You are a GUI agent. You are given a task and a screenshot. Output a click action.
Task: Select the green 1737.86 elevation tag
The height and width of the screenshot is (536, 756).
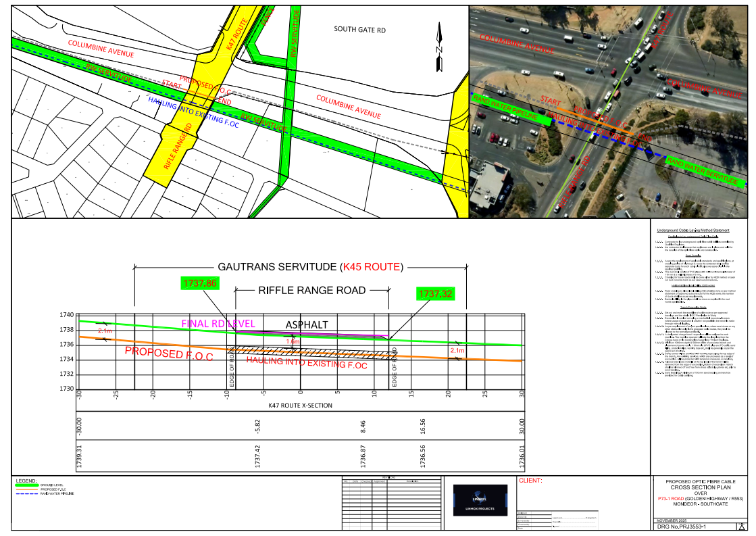(x=200, y=283)
